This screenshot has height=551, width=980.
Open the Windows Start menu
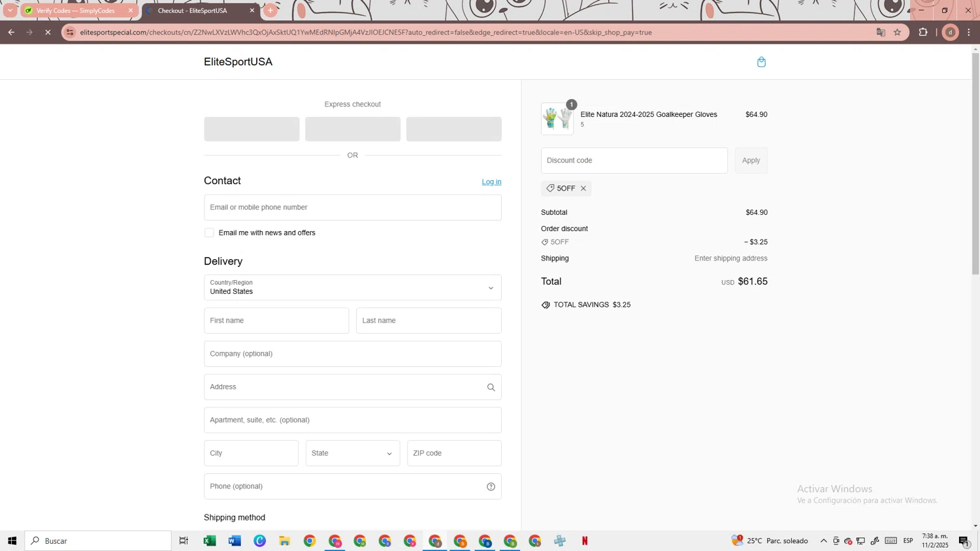[12, 541]
